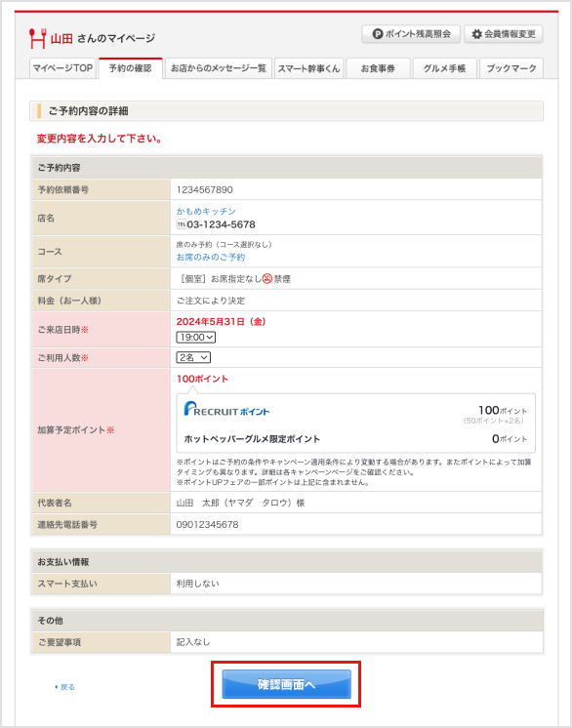Click the name 山田 太郎（ヤマダ タロウ）様
The image size is (572, 728).
(240, 503)
